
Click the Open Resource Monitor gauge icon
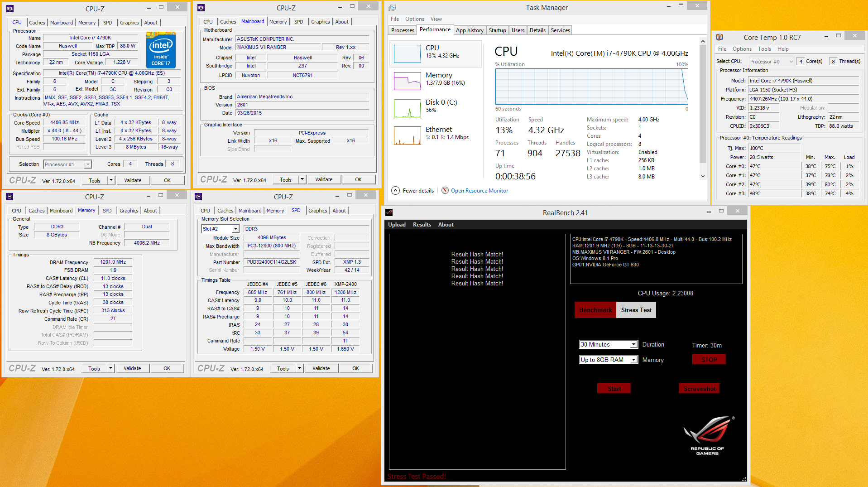point(445,190)
